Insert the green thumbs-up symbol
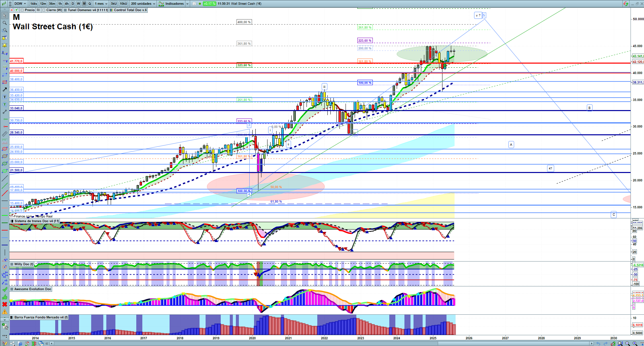Image resolution: width=644 pixels, height=346 pixels. pyautogui.click(x=4, y=297)
